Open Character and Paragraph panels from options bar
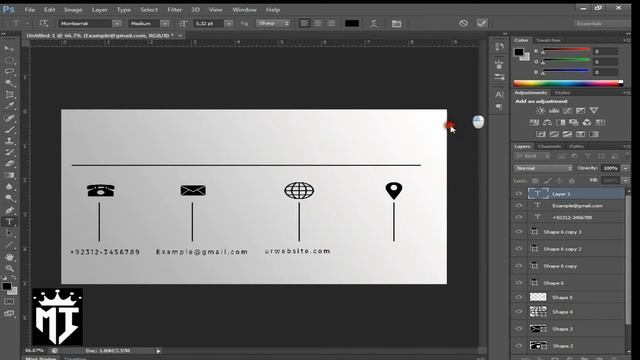This screenshot has width=640, height=360. (396, 24)
